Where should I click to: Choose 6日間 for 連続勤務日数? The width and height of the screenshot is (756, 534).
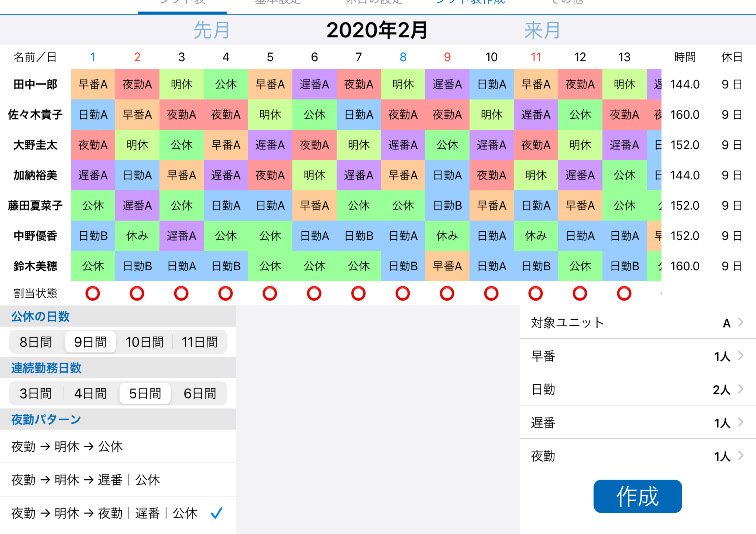[x=200, y=393]
